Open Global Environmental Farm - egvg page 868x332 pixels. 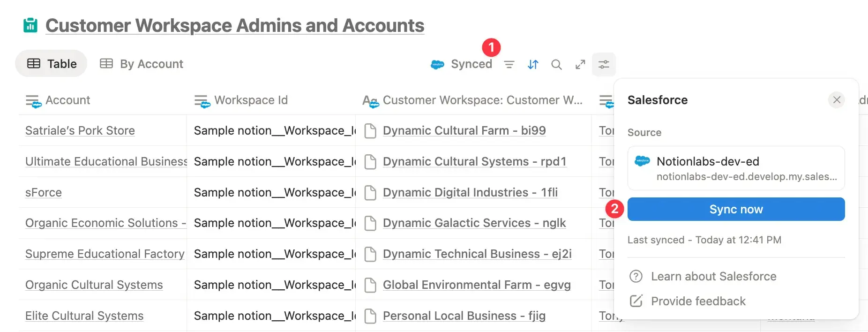[x=477, y=285]
